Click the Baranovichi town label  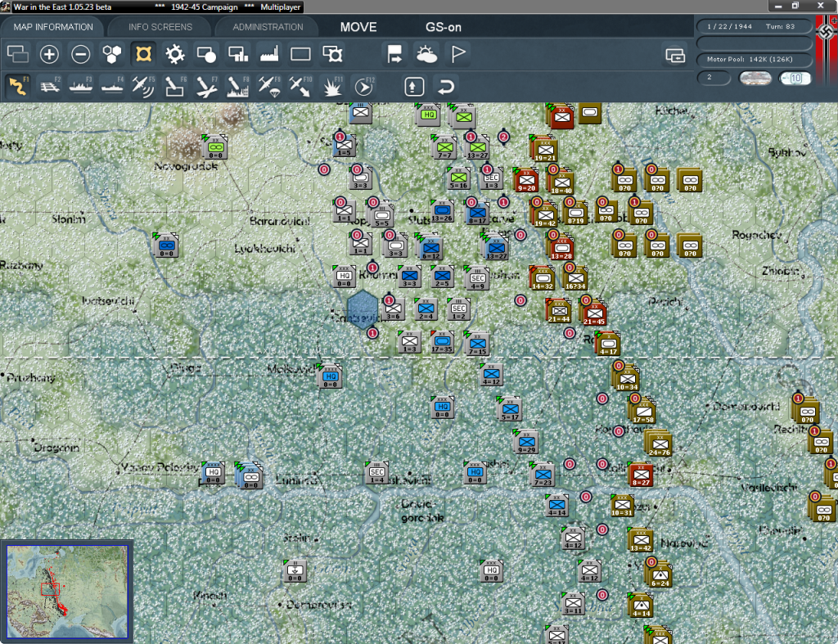[x=280, y=221]
